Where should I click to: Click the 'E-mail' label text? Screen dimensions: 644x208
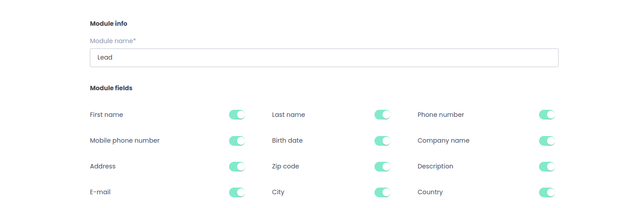(100, 192)
